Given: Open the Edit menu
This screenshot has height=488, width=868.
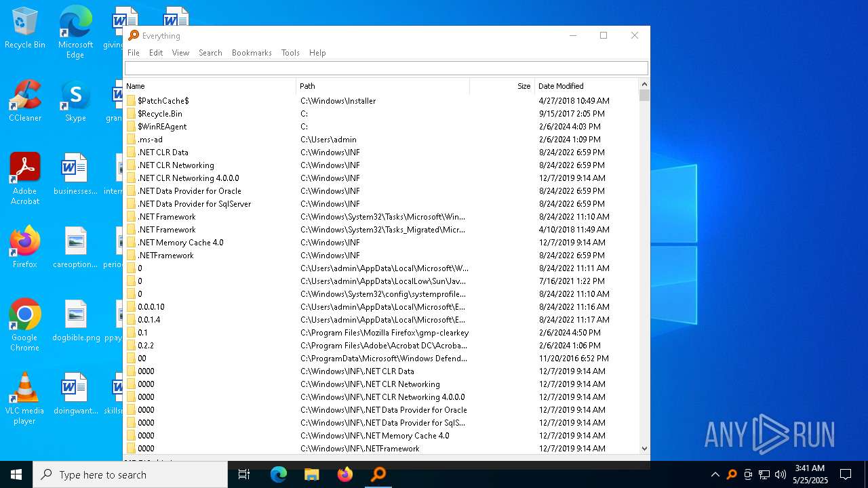Looking at the screenshot, I should [x=156, y=53].
